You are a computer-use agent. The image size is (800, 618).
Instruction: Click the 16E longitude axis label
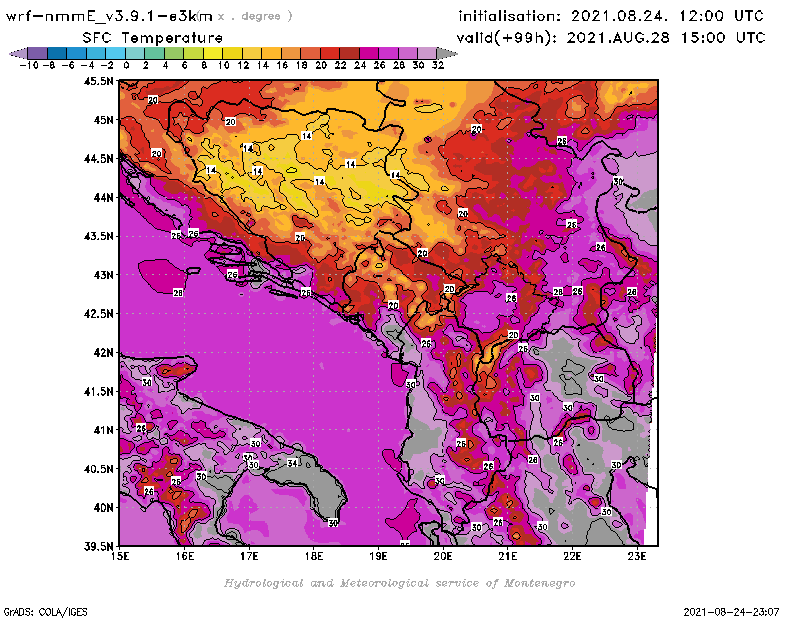(x=185, y=556)
